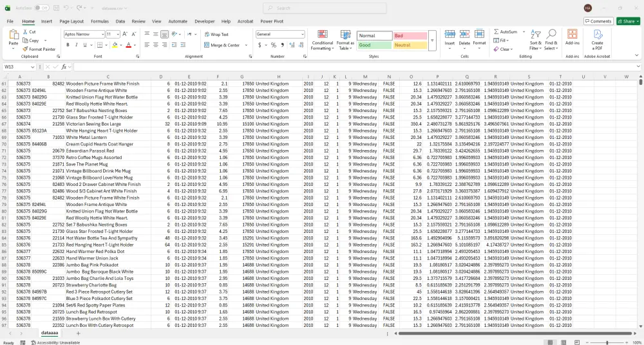Click the Borders icon

click(99, 45)
